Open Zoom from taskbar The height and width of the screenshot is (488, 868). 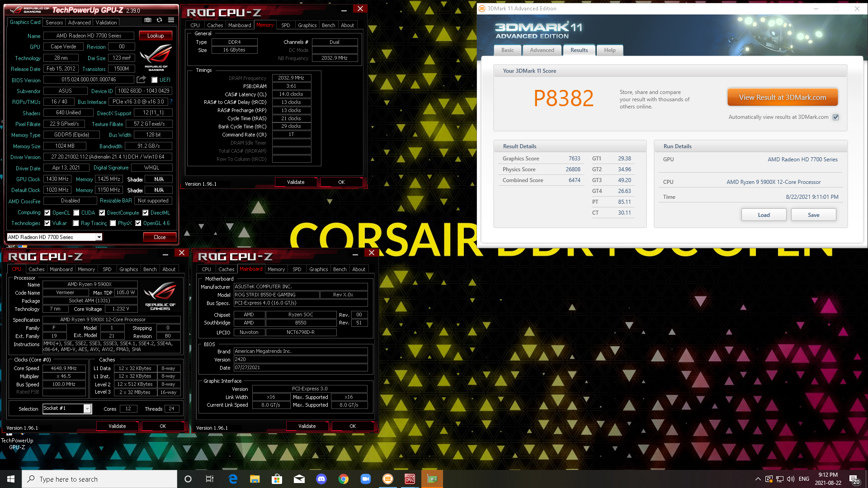tap(366, 479)
